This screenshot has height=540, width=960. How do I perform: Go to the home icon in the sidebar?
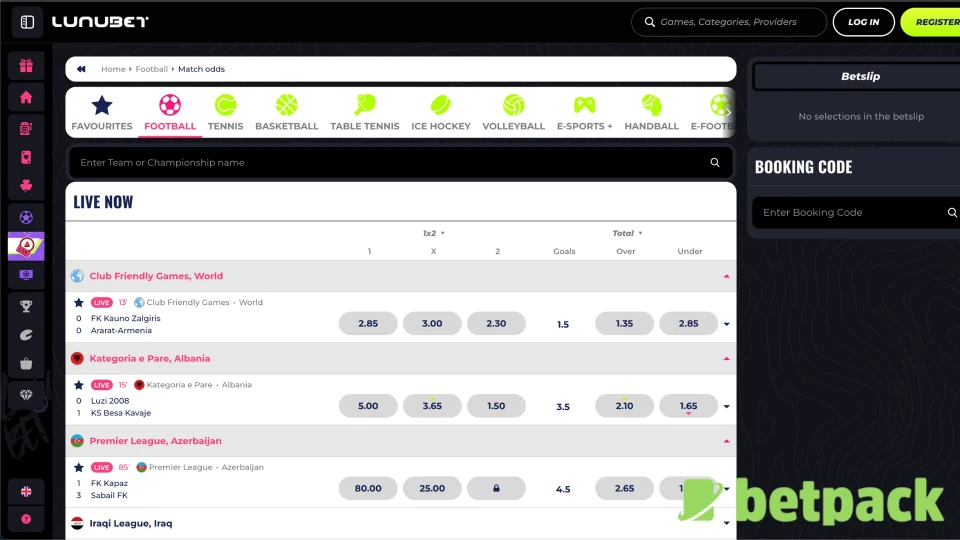click(x=26, y=97)
